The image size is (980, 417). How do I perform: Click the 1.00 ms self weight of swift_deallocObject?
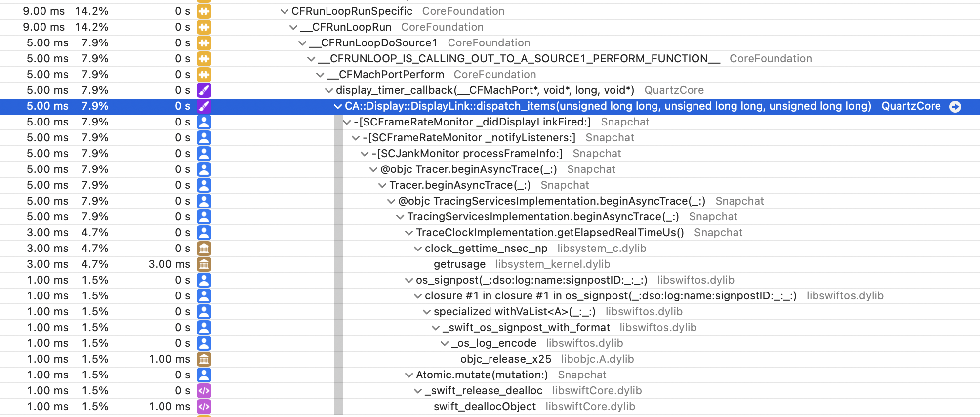[x=169, y=407]
